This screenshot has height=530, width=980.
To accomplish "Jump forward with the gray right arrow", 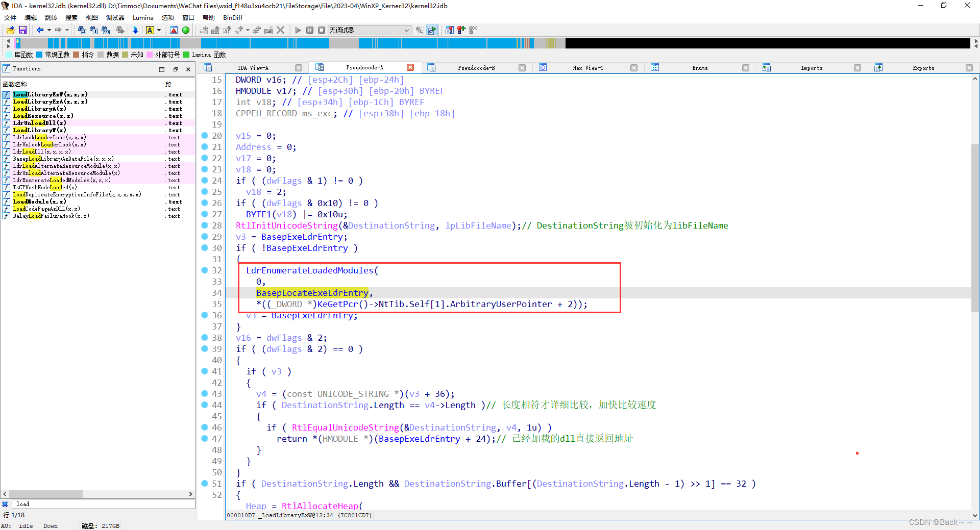I will 58,30.
